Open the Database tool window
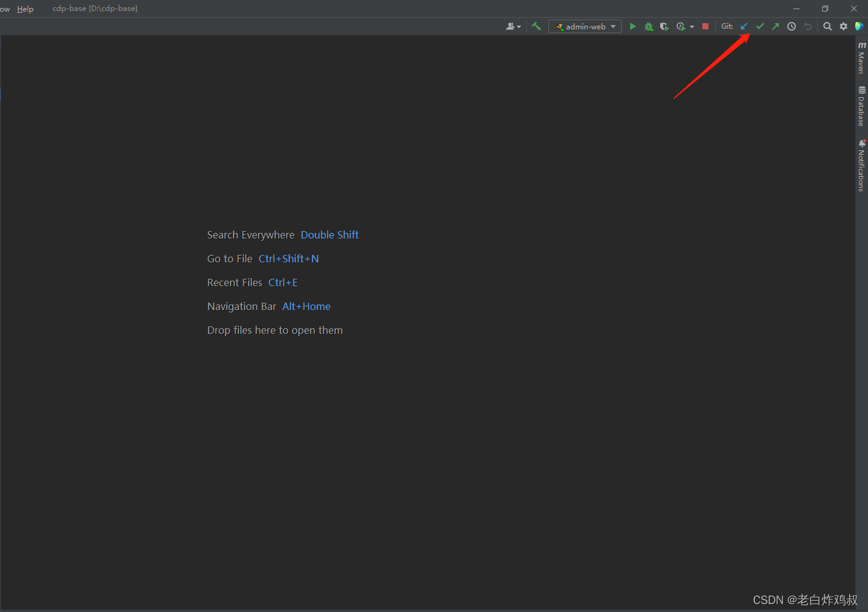This screenshot has height=612, width=868. pyautogui.click(x=861, y=106)
